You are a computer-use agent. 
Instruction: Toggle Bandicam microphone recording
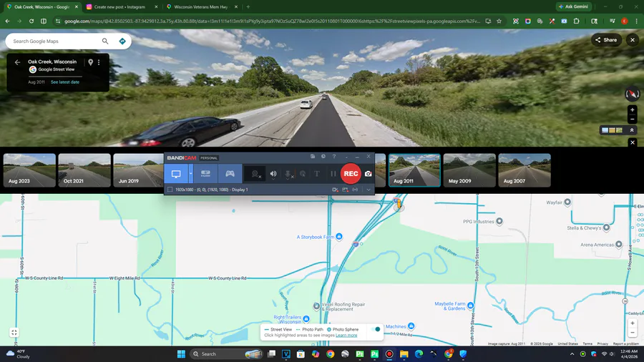(288, 174)
